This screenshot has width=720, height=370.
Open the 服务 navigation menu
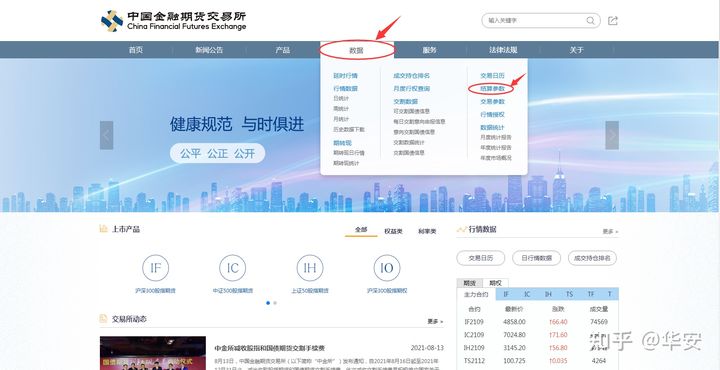(429, 50)
